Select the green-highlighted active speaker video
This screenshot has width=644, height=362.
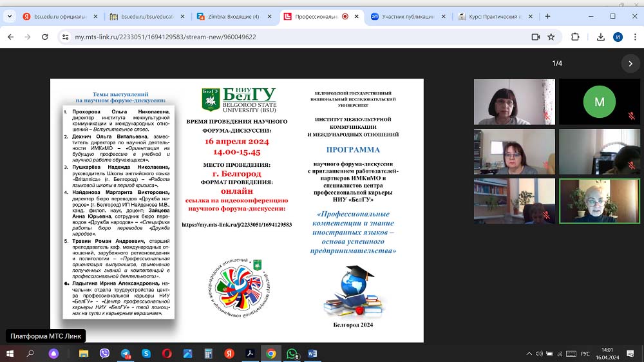(599, 201)
